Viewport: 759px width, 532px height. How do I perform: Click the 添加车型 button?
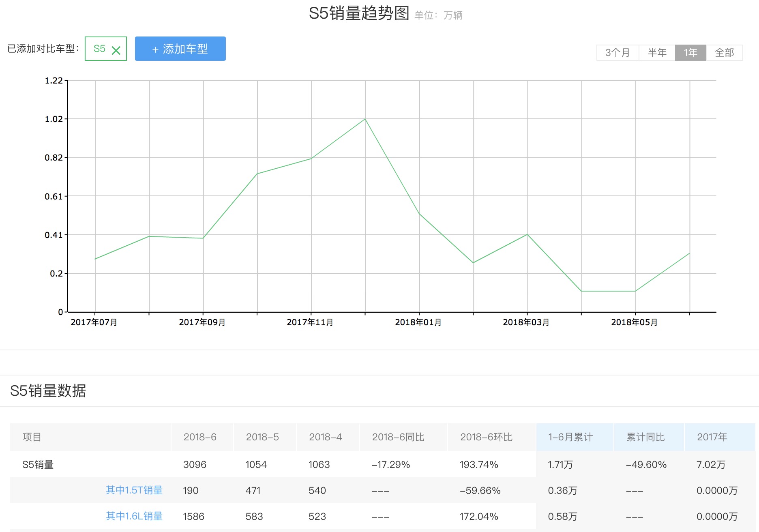click(x=180, y=49)
